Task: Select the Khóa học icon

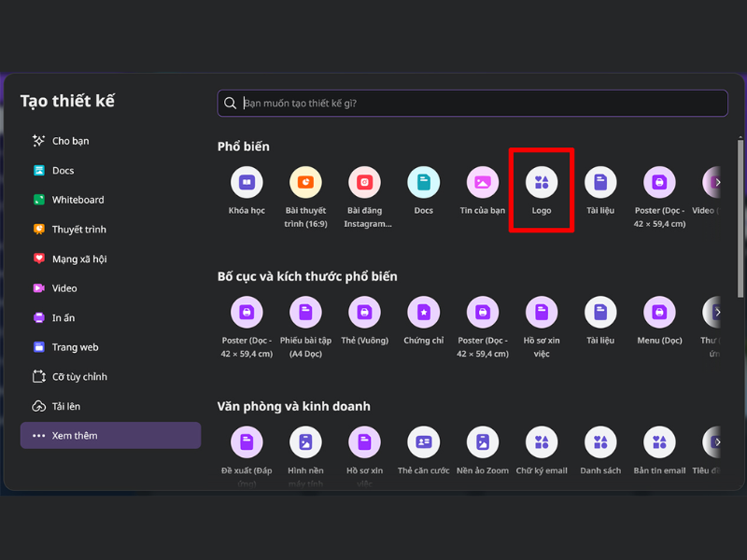Action: (247, 182)
